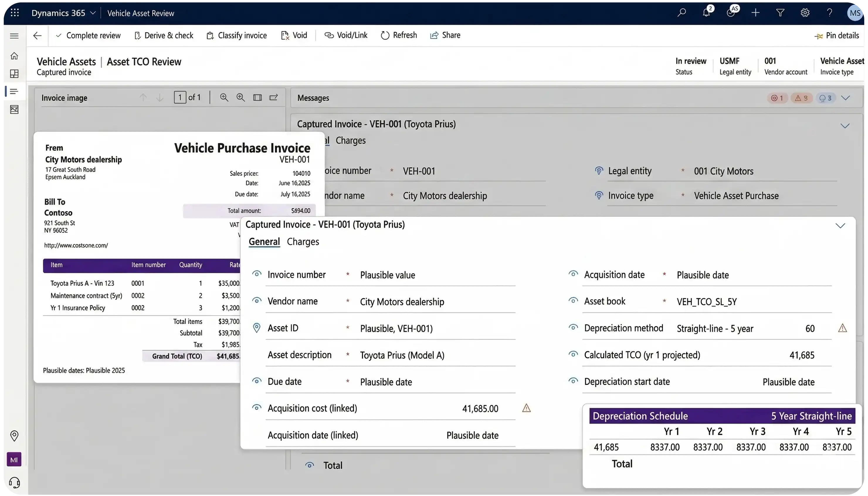Toggle eye icon beside Invoice number field
Viewport: 868px width, 496px height.
click(257, 274)
